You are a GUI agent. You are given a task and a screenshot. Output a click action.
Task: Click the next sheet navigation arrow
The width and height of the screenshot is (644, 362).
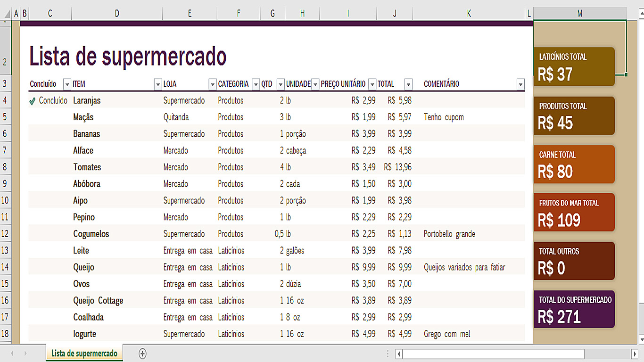[25, 354]
